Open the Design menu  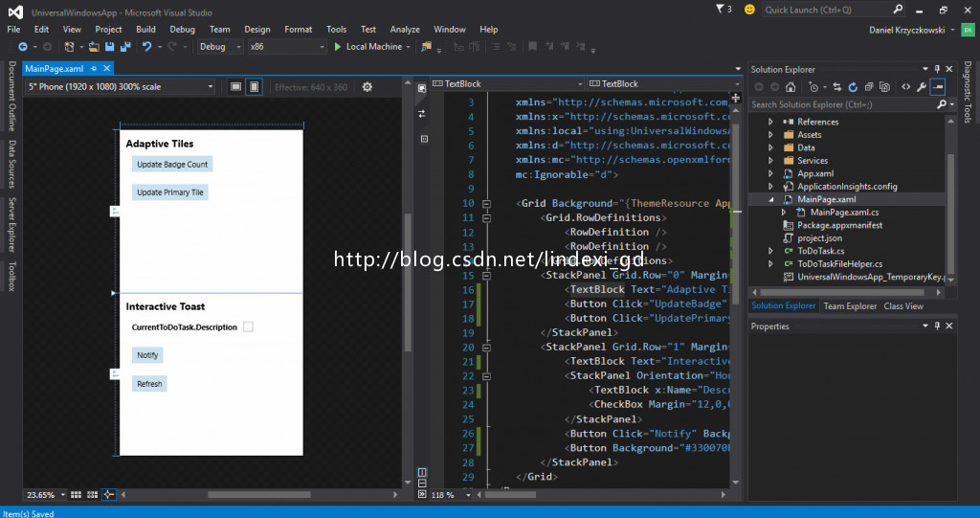click(256, 30)
